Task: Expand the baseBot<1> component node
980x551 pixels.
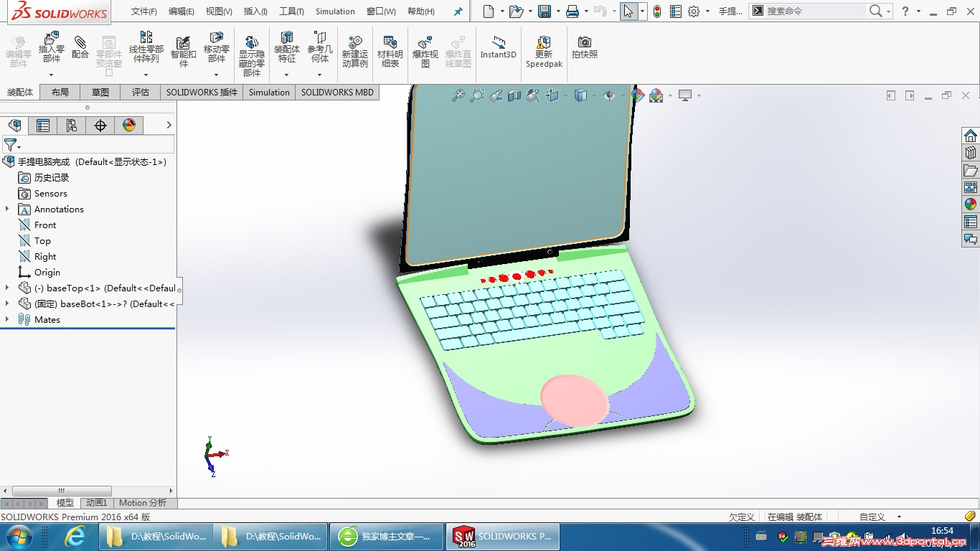Action: pyautogui.click(x=7, y=303)
